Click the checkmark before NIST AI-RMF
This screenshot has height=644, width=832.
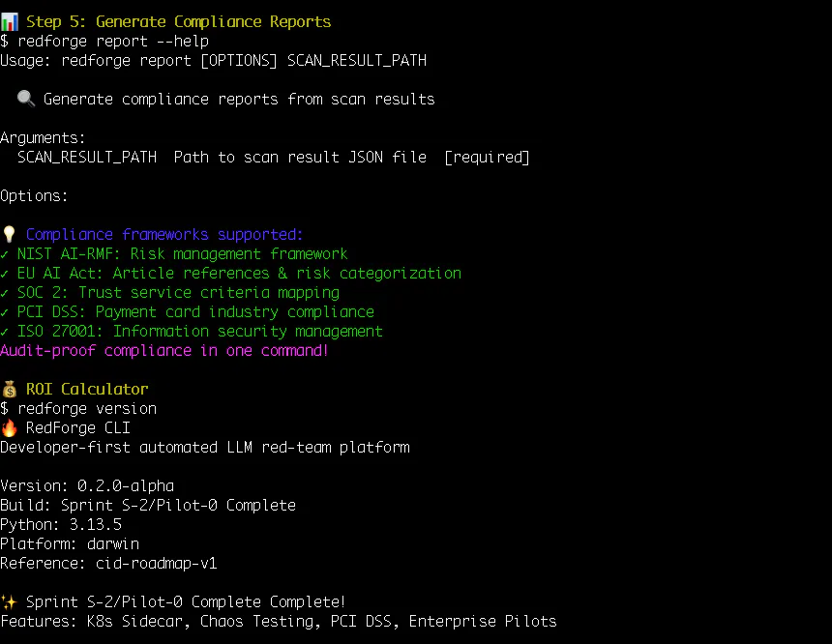4,254
